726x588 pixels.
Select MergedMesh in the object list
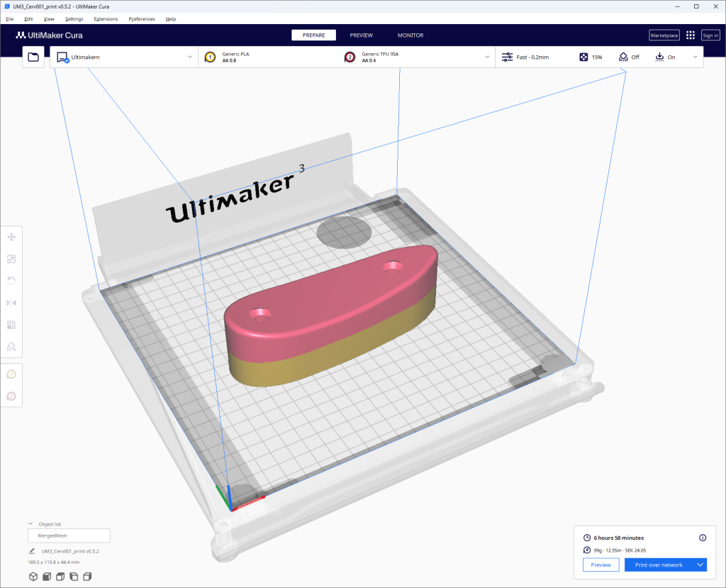[x=69, y=536]
